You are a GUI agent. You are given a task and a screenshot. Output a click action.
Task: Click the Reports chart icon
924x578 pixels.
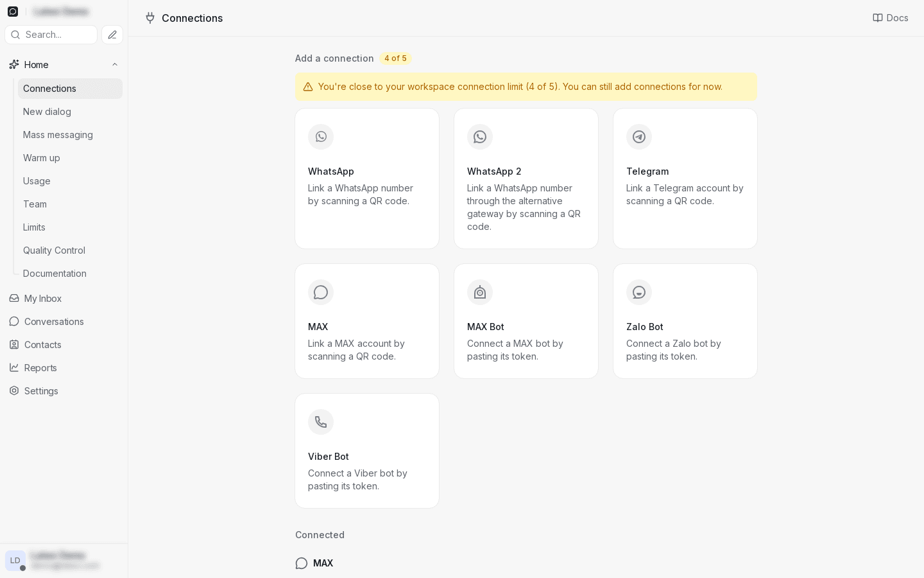pyautogui.click(x=14, y=367)
